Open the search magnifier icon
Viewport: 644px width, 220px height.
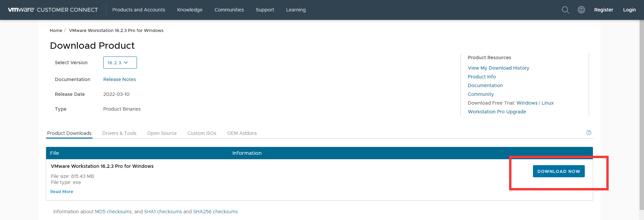(565, 10)
